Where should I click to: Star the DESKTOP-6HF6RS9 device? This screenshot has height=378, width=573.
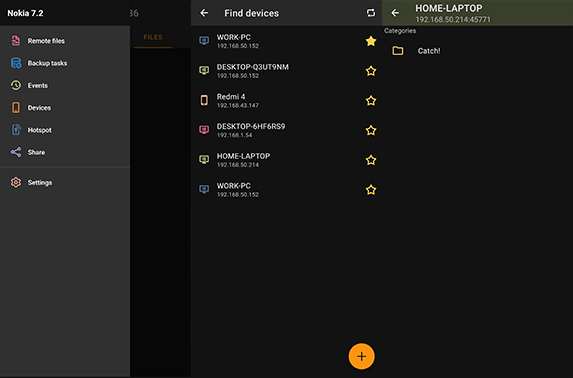click(x=371, y=130)
